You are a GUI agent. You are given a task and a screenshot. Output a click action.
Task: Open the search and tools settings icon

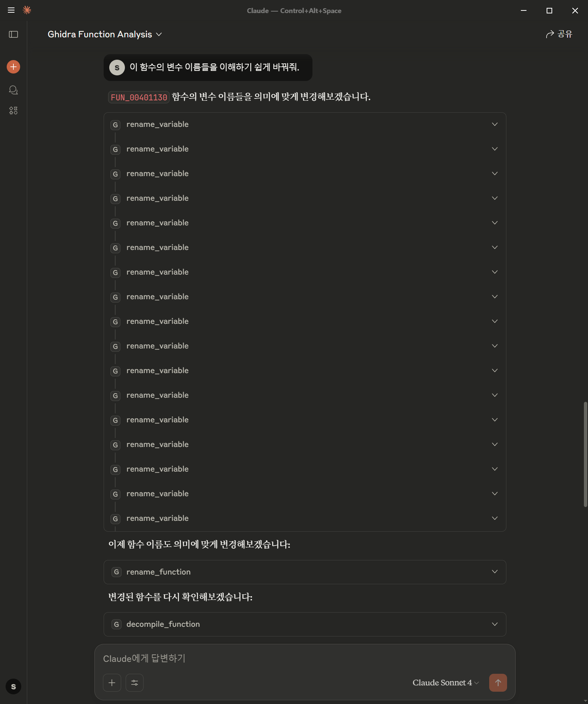pyautogui.click(x=135, y=683)
